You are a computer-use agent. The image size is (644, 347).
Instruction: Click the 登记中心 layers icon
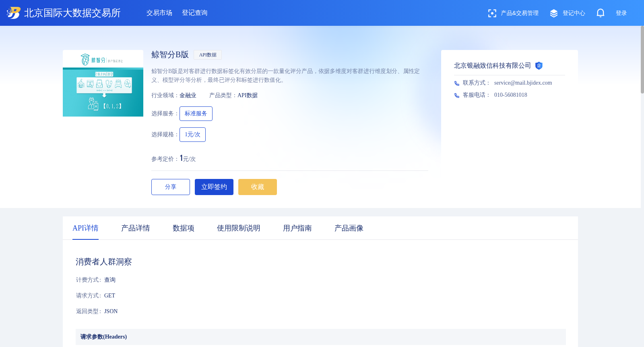554,13
